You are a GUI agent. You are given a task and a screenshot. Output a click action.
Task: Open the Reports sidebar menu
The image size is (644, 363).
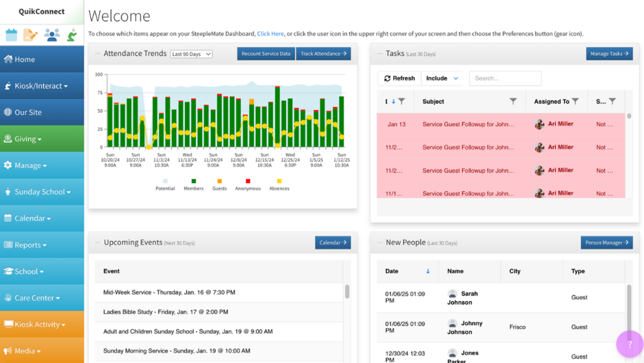(x=42, y=245)
